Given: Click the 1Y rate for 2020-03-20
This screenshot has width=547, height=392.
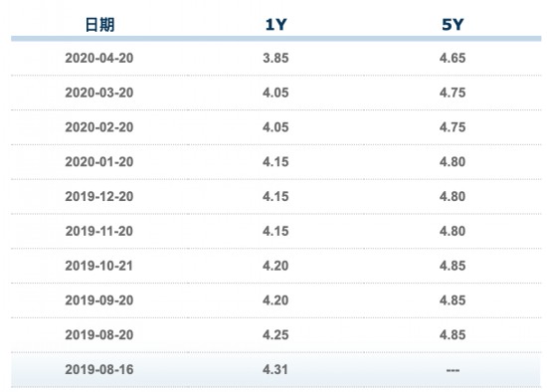Looking at the screenshot, I should pos(275,93).
